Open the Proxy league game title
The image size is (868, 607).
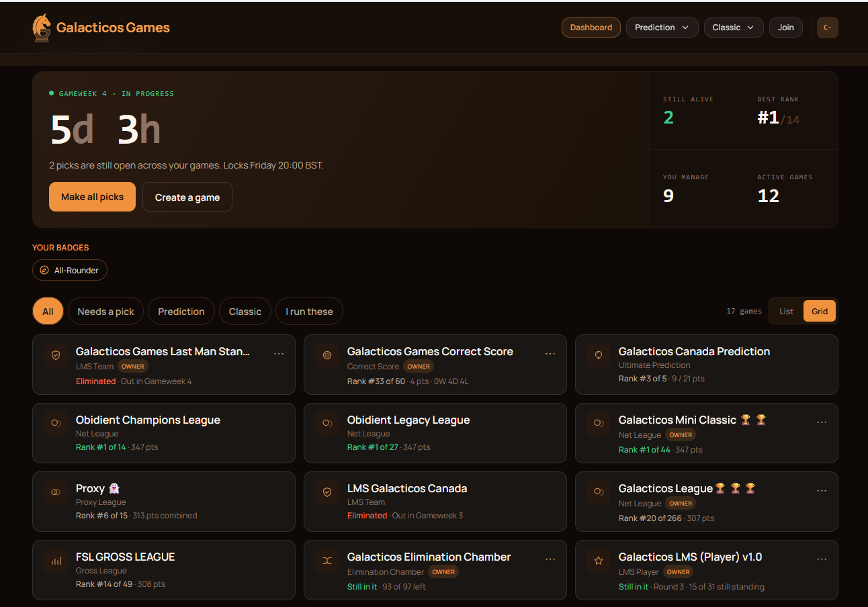click(97, 488)
